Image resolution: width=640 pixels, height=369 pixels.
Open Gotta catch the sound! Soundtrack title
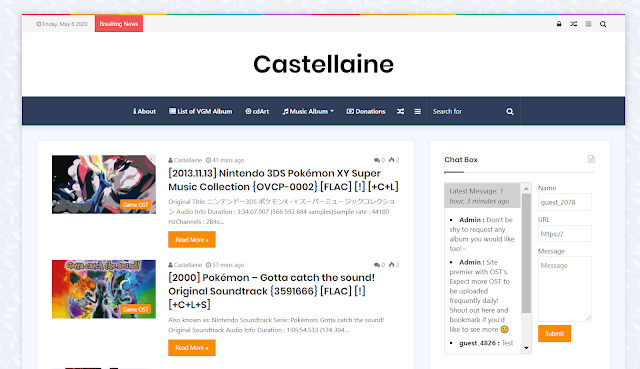[271, 291]
